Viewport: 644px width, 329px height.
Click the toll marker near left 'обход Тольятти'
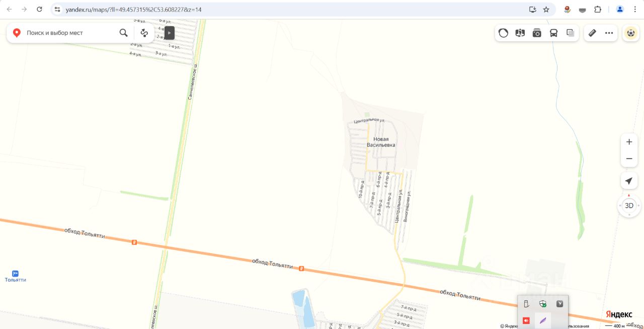pos(134,242)
